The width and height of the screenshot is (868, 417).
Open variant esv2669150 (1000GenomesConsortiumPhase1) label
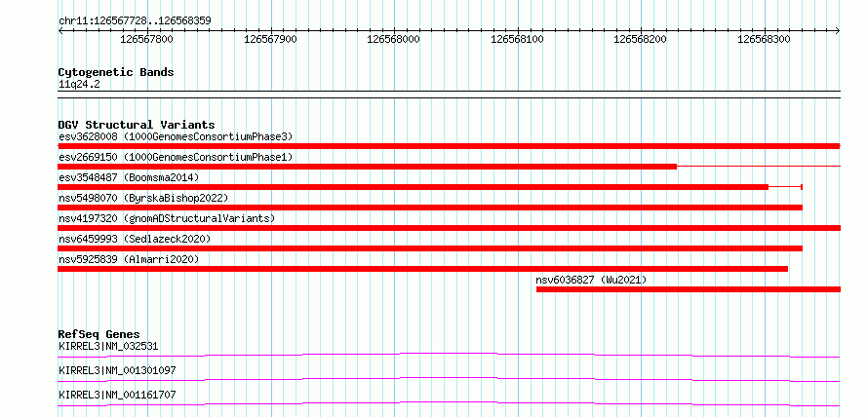pos(176,157)
